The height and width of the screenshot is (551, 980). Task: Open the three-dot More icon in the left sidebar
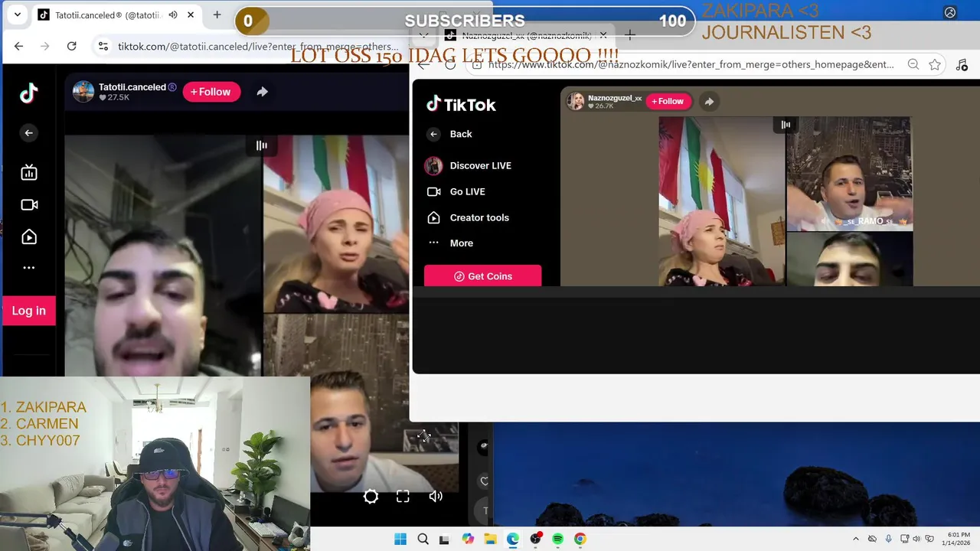(x=29, y=268)
